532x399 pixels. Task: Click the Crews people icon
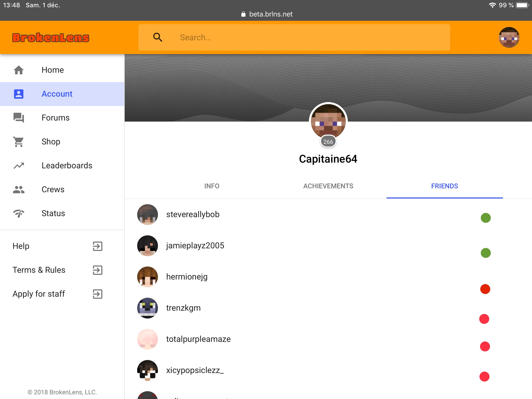pos(19,189)
